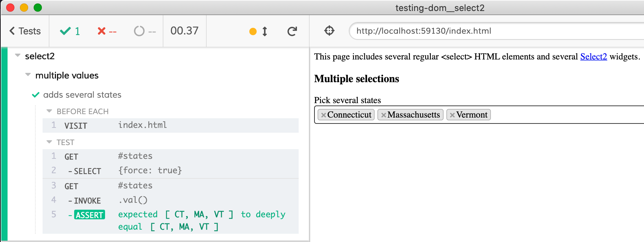Select the VISIT index.html command
The height and width of the screenshot is (242, 644).
(170, 125)
